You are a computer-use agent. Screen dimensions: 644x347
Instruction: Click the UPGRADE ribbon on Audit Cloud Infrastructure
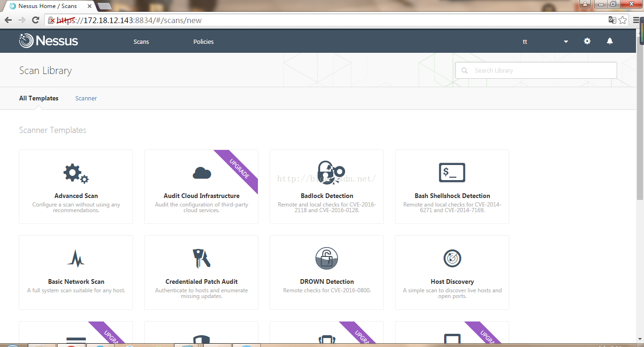tap(239, 168)
